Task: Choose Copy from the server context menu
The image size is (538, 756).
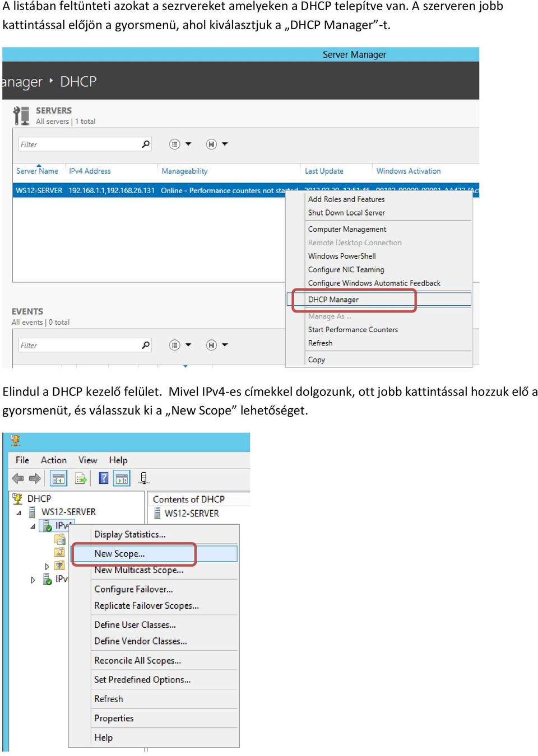Action: (x=316, y=360)
